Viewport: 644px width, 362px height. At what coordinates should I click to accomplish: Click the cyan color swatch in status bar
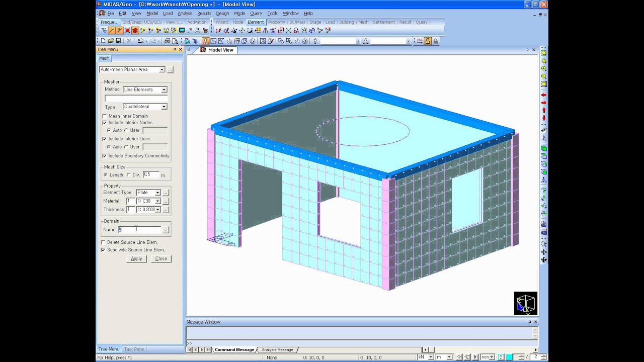(x=510, y=357)
